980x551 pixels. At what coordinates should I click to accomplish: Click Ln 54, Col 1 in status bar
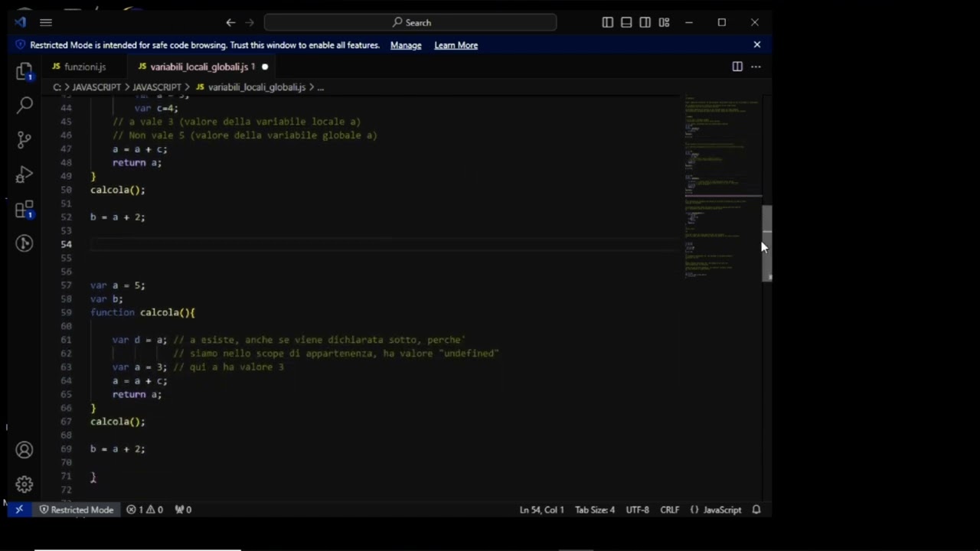coord(541,510)
